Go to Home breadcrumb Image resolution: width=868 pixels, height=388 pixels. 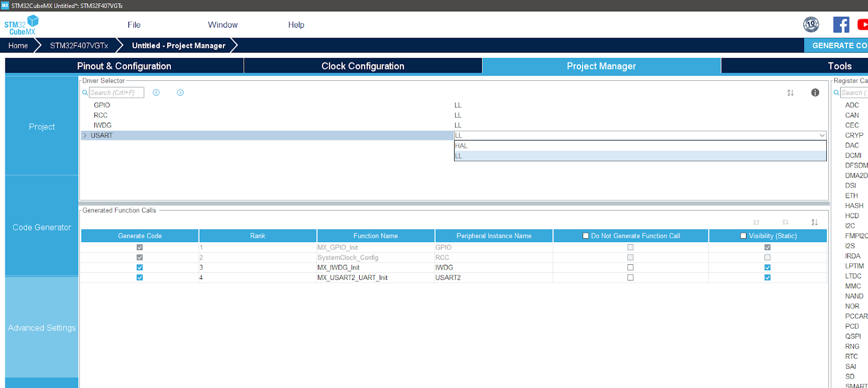tap(18, 46)
